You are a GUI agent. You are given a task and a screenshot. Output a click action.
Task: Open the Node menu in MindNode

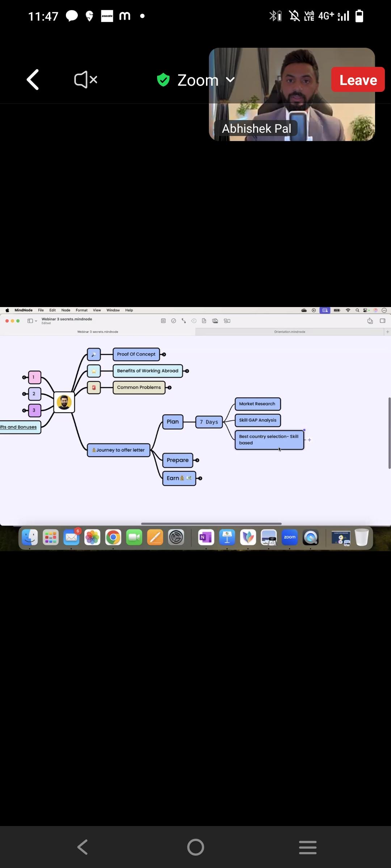point(66,310)
